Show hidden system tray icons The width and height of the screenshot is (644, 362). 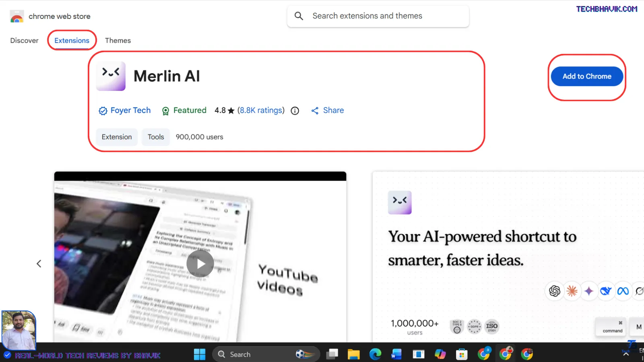coord(626,354)
